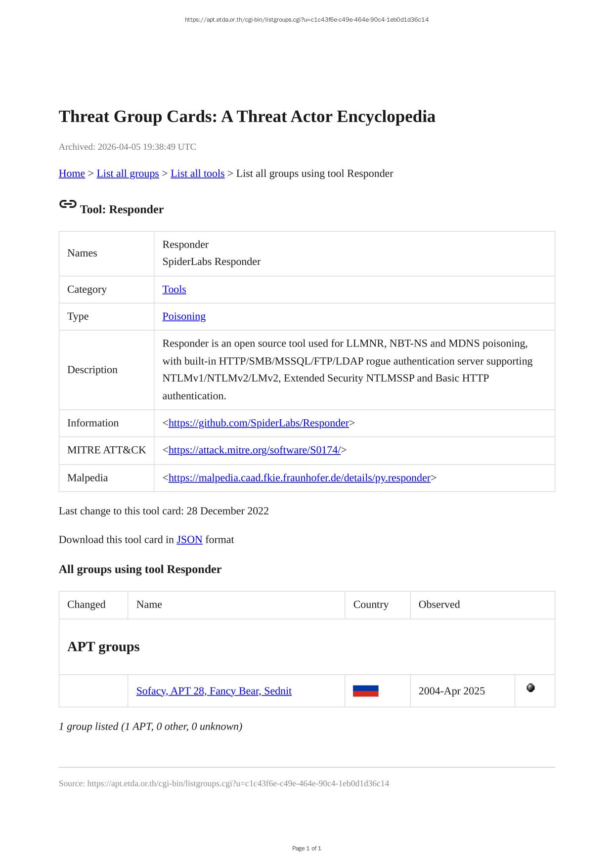Click the chain link icon beside Tool: Responder
Screen dimensions: 614x868
click(68, 204)
